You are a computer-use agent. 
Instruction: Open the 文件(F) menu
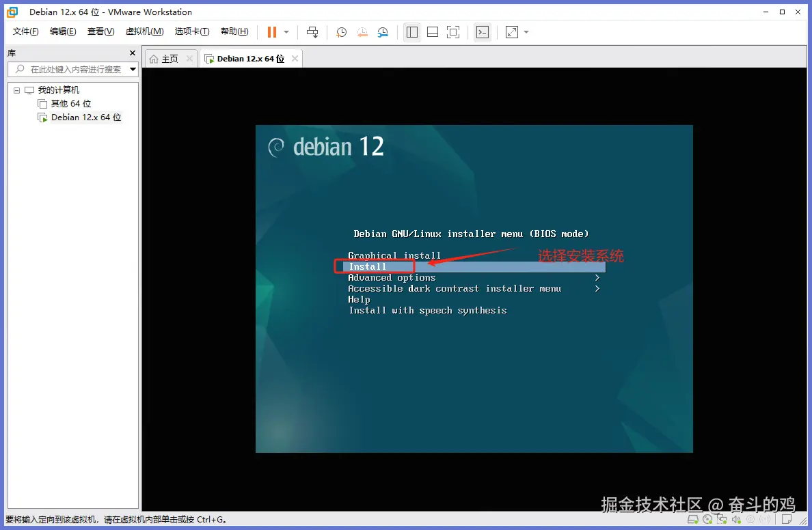coord(25,31)
